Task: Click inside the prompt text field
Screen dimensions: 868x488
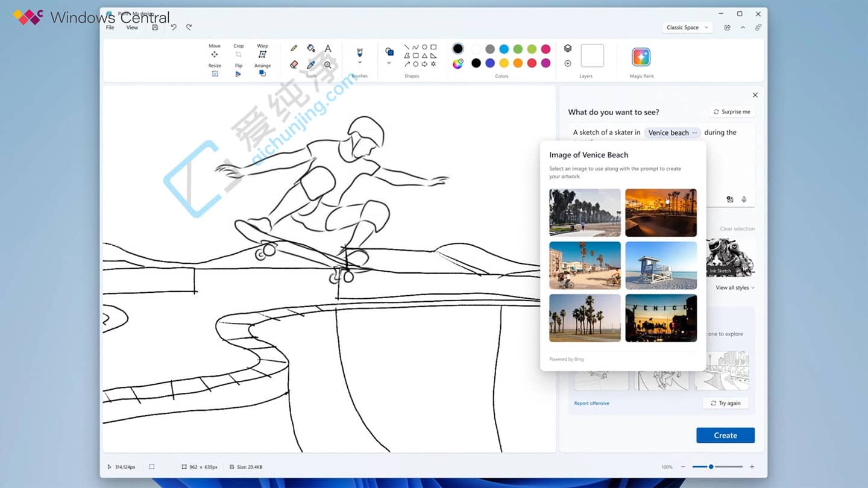Action: pos(661,166)
